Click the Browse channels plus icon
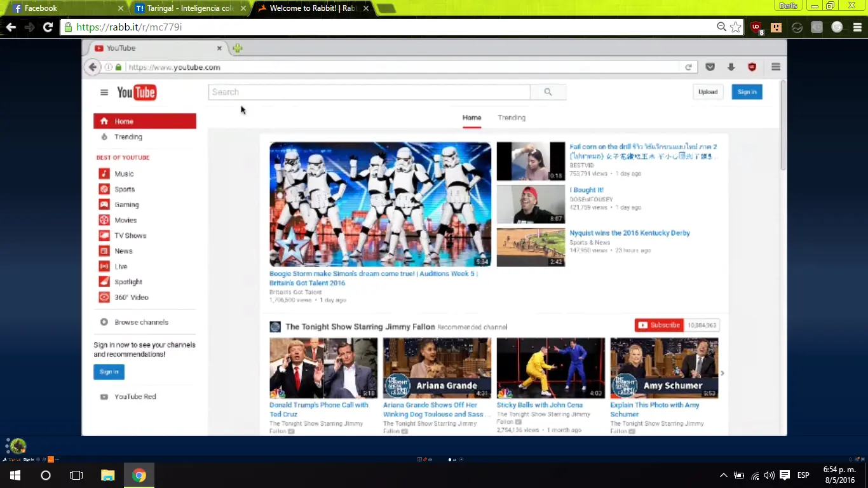 104,322
